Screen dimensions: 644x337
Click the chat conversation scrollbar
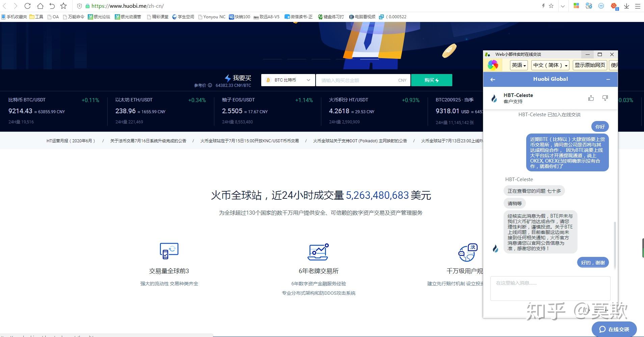click(615, 245)
